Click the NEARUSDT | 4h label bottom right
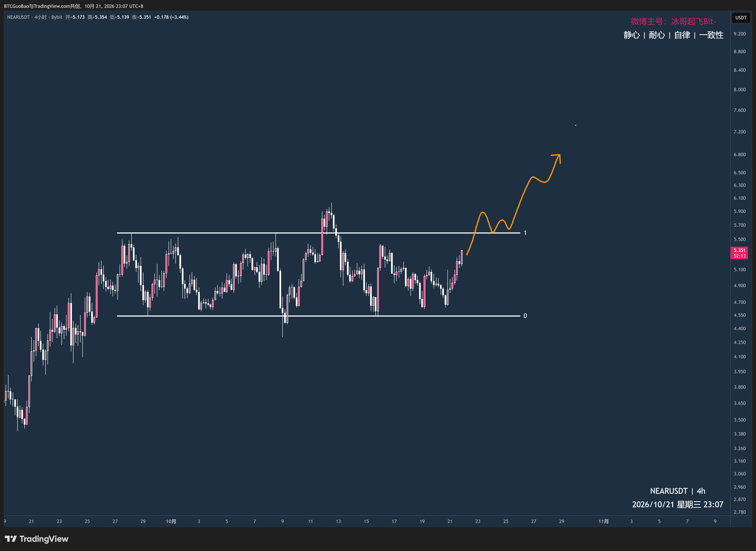This screenshot has width=756, height=551. point(678,491)
